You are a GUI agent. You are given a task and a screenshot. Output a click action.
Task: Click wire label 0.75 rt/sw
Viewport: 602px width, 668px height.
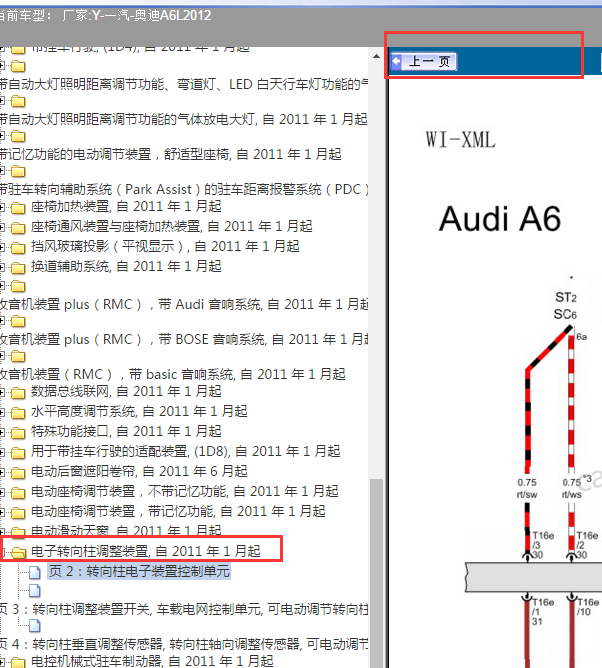527,489
